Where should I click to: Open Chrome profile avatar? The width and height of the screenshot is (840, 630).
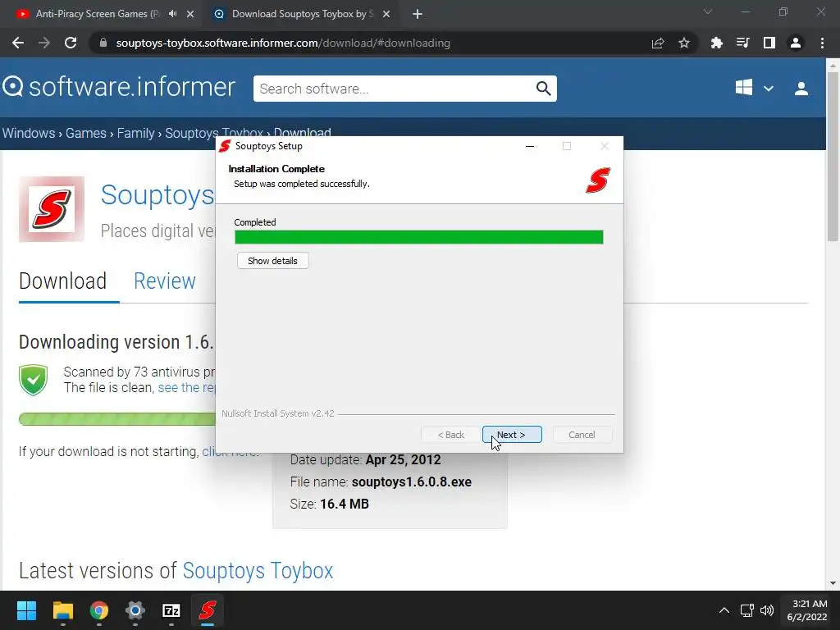tap(796, 43)
